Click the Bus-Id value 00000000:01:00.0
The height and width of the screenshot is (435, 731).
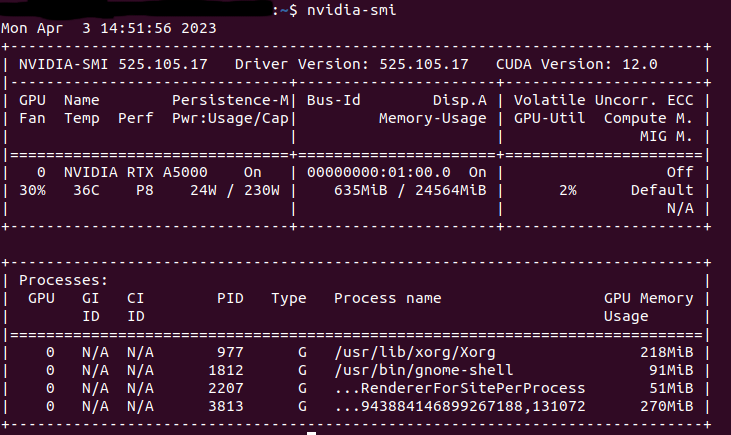(378, 172)
